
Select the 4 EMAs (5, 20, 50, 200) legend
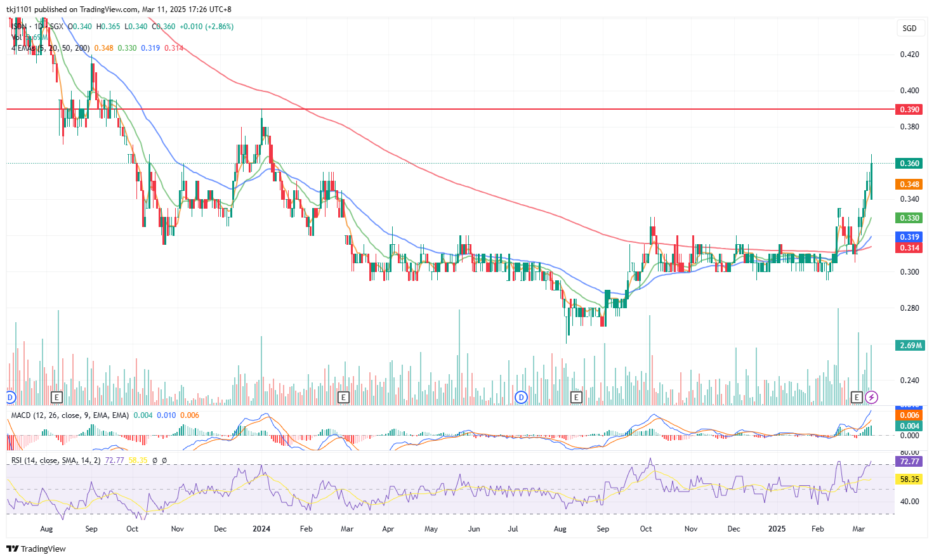click(50, 48)
